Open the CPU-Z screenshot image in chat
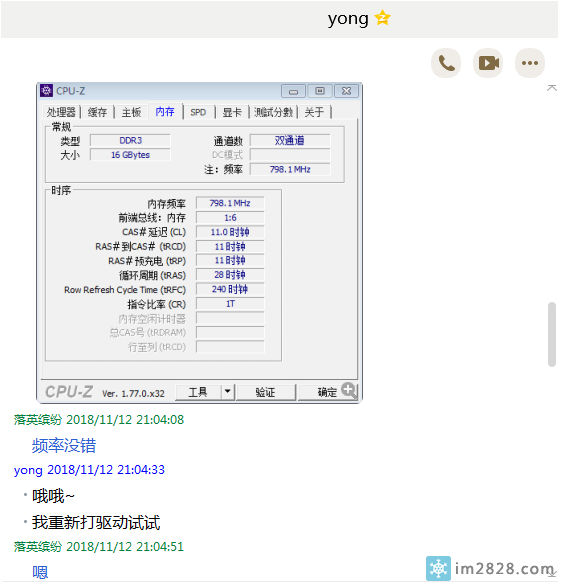Image resolution: width=561 pixels, height=586 pixels. click(x=199, y=243)
